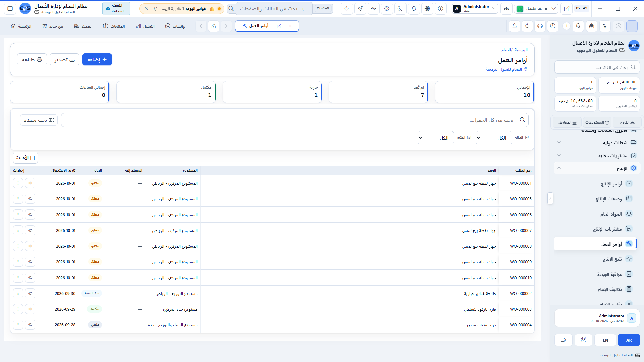The width and height of the screenshot is (644, 362).
Task: Open notifications bell in top bar
Action: click(x=414, y=9)
